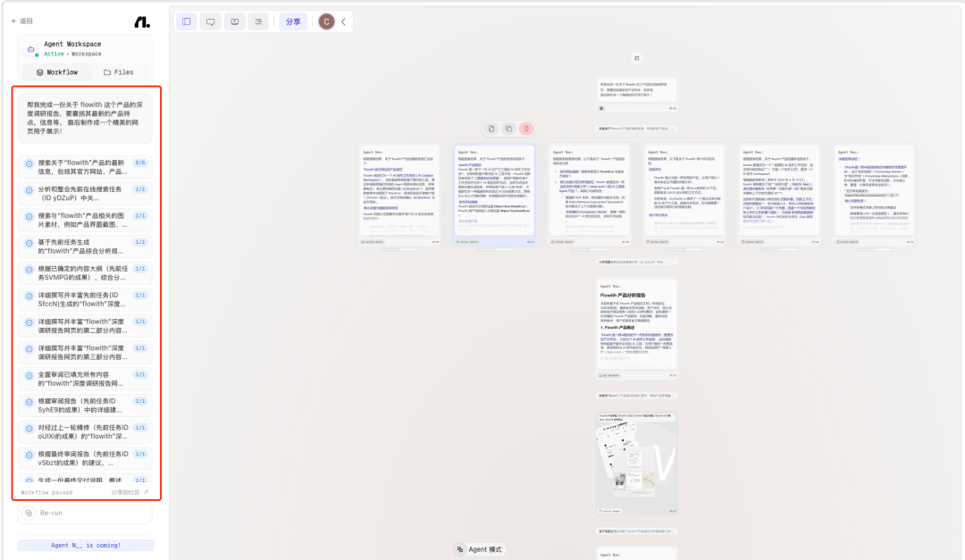This screenshot has height=560, width=965.
Task: Click the 分享到社区 community share link
Action: tap(130, 492)
